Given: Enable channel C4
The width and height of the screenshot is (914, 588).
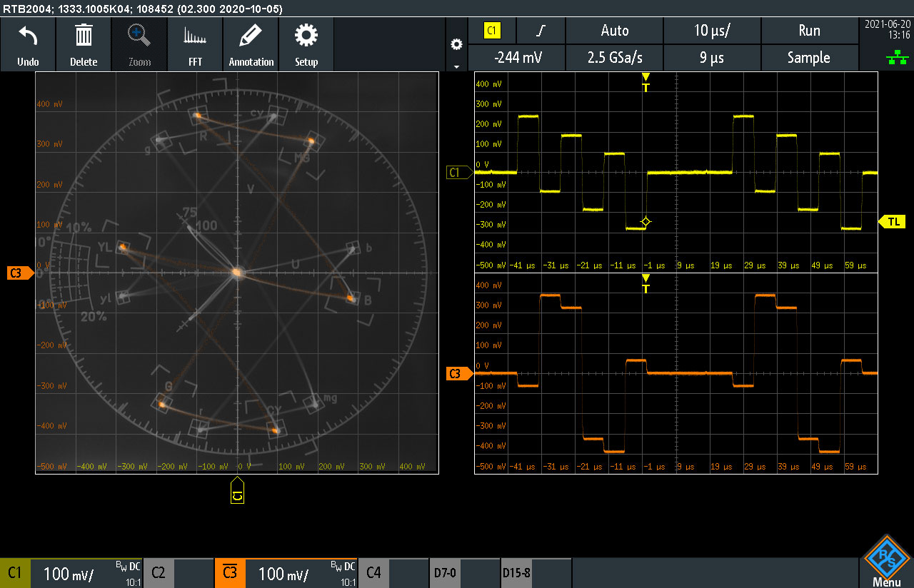Looking at the screenshot, I should [x=373, y=573].
